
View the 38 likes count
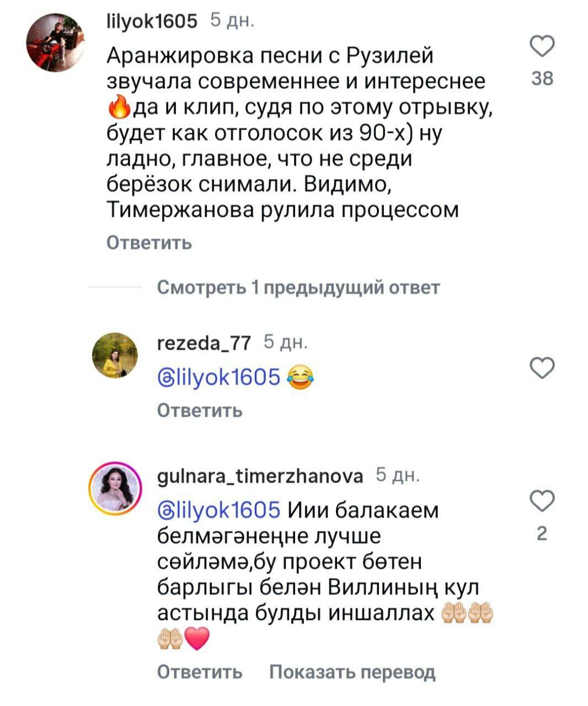(x=543, y=79)
